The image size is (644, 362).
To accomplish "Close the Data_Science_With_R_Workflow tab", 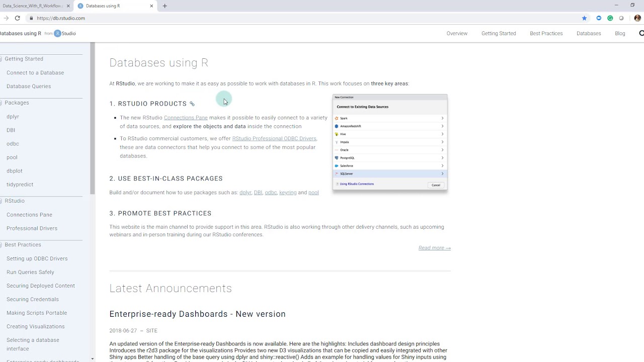I will tap(68, 6).
